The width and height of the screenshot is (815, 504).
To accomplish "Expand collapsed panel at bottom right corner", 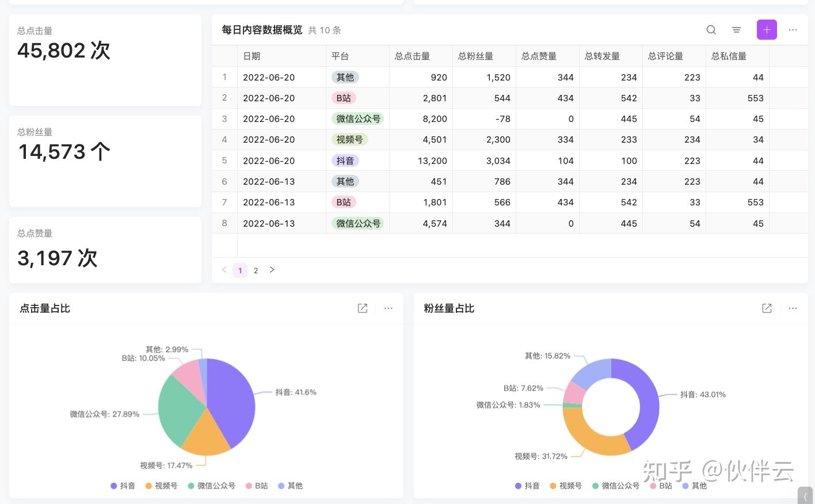I will [805, 496].
